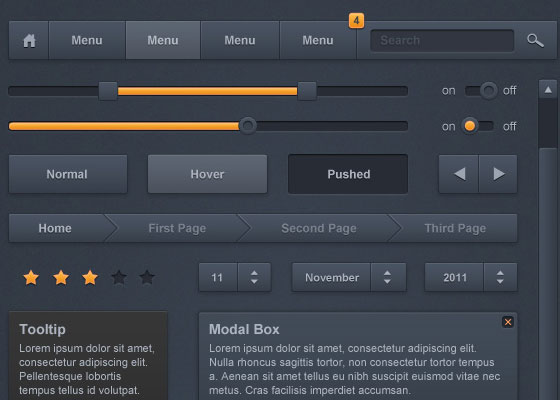
Task: Open the highlighted Menu tab
Action: [x=163, y=40]
